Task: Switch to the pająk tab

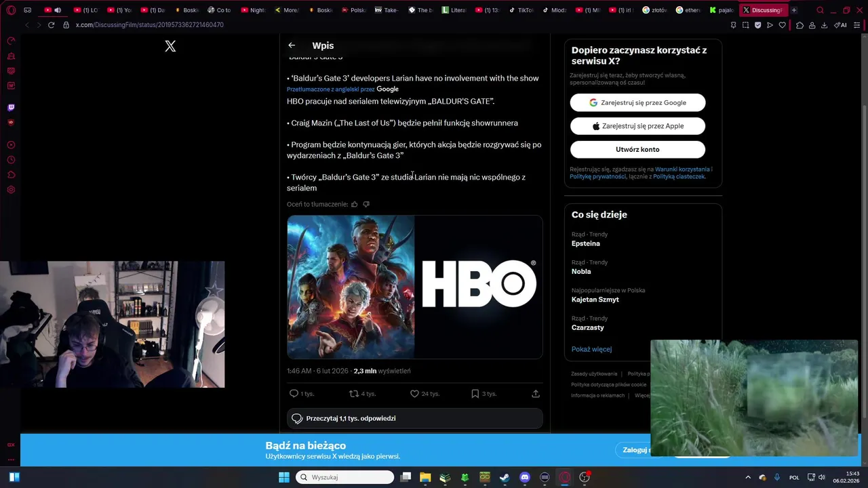Action: (721, 10)
